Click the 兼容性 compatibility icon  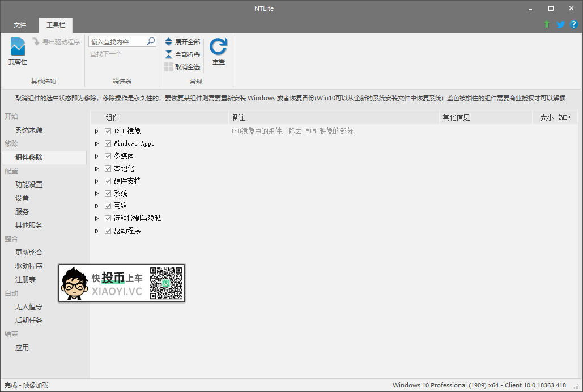pos(18,47)
